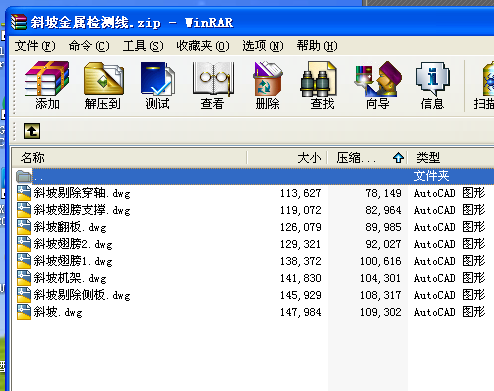This screenshot has height=391, width=494.
Task: Select file name 斜坡翅膀1.dwg
Action: (x=73, y=261)
